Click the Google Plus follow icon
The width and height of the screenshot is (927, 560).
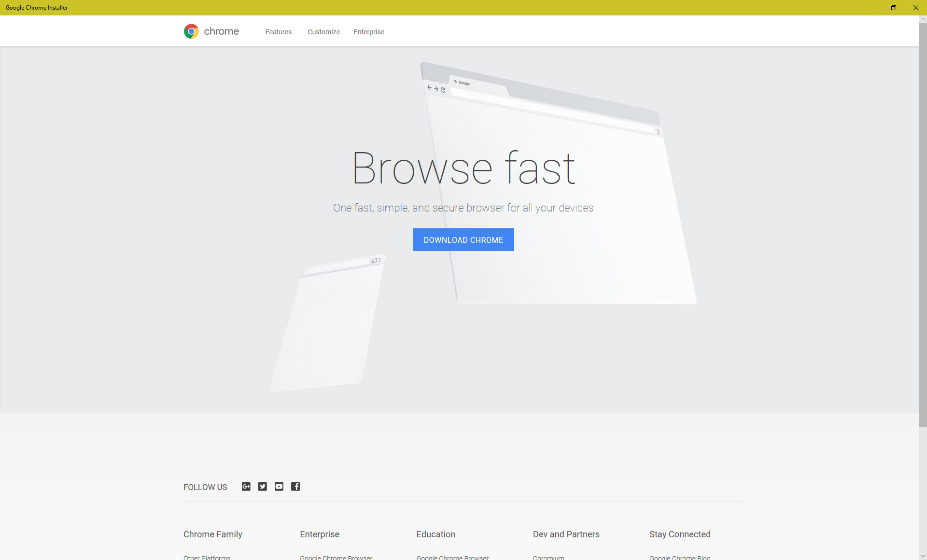pyautogui.click(x=246, y=487)
